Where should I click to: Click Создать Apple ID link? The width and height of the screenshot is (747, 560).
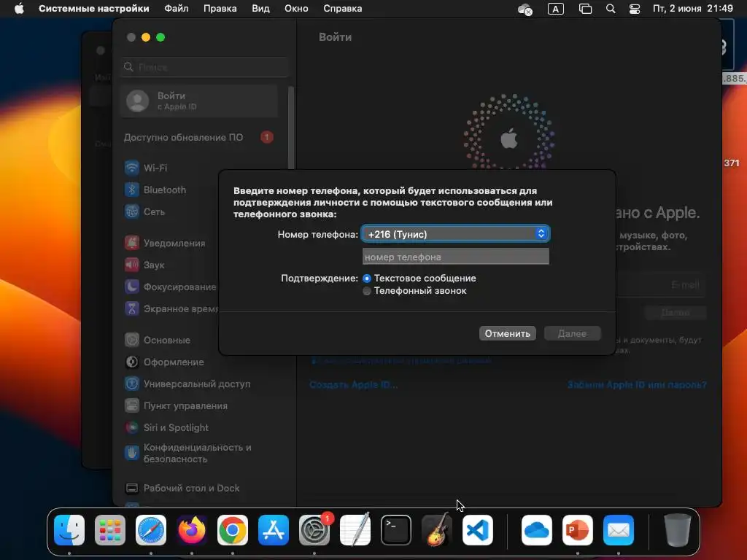tap(353, 384)
